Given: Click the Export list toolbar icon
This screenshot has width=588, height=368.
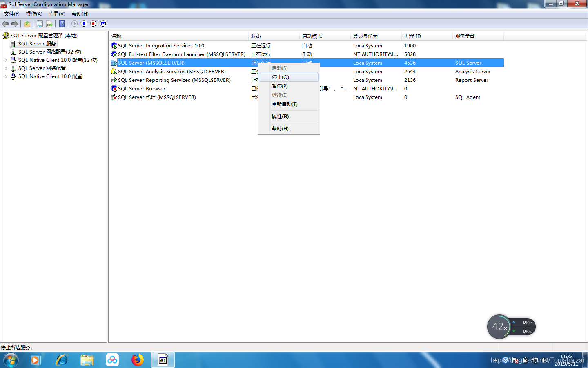Looking at the screenshot, I should point(49,24).
